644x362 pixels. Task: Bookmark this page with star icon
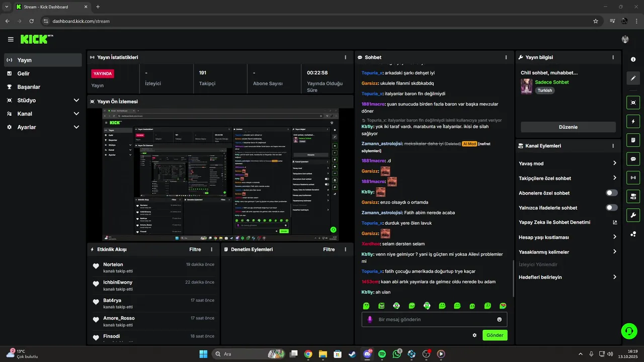[596, 21]
